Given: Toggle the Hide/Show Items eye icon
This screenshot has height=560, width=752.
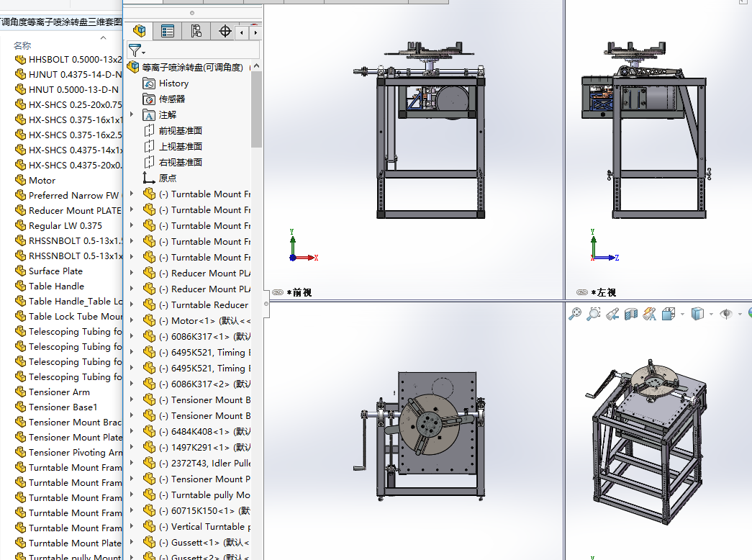Looking at the screenshot, I should [725, 314].
